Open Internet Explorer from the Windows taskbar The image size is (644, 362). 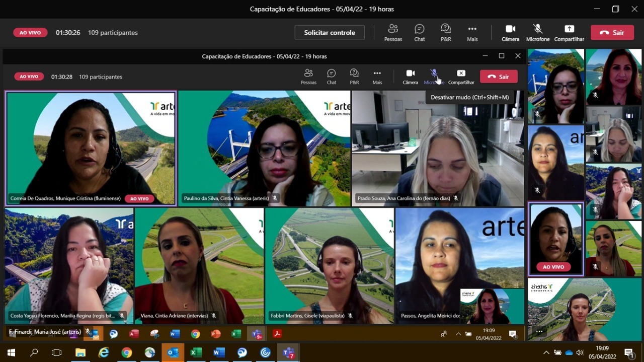(104, 352)
